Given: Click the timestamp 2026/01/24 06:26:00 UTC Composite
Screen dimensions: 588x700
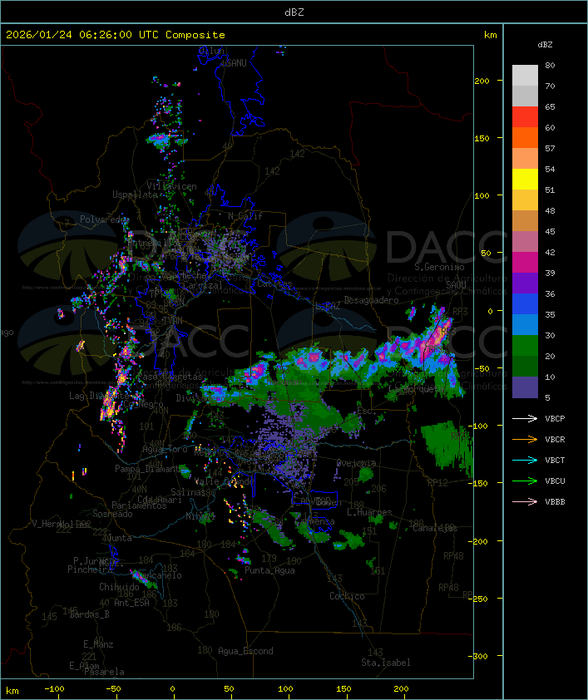Looking at the screenshot, I should click(x=116, y=35).
